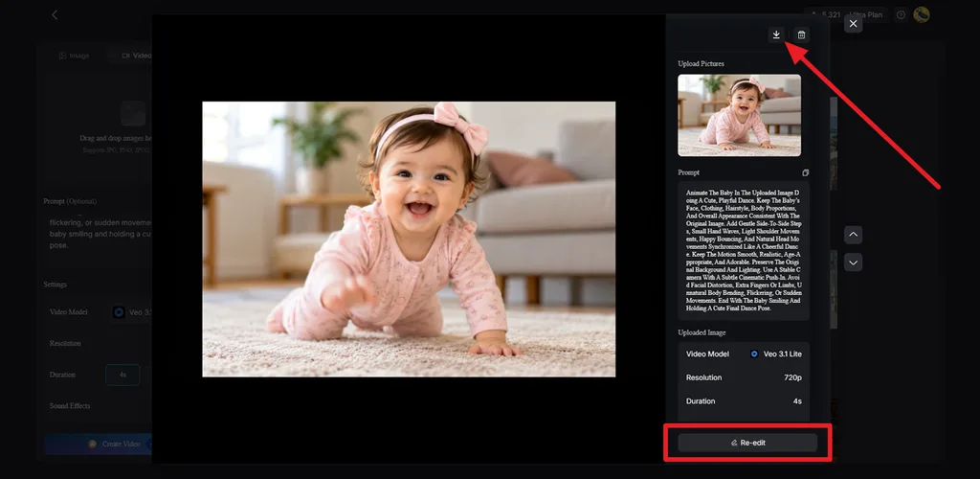Click the Ultra Plan credits badge
The image size is (980, 479).
pyautogui.click(x=846, y=14)
